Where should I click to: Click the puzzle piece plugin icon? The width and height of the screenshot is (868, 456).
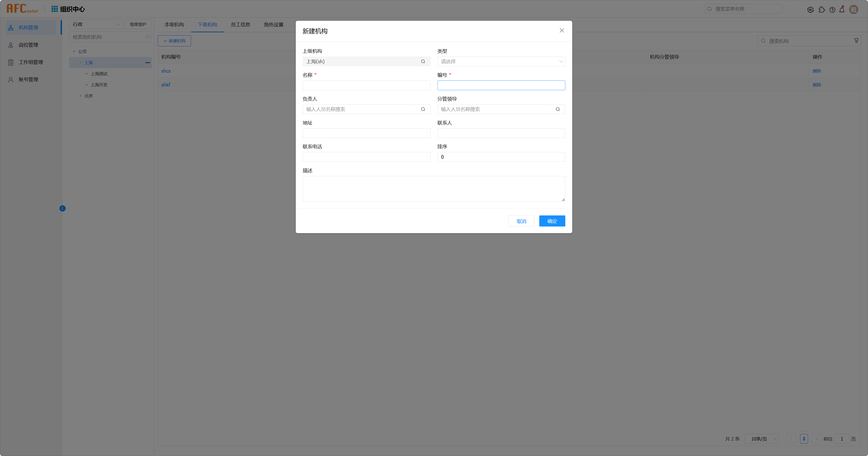point(822,10)
